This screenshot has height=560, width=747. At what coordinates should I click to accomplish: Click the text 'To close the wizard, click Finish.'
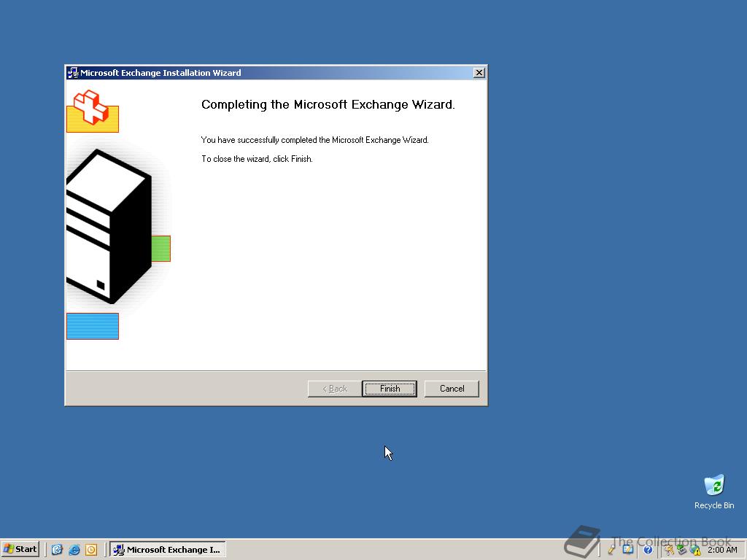(x=257, y=159)
